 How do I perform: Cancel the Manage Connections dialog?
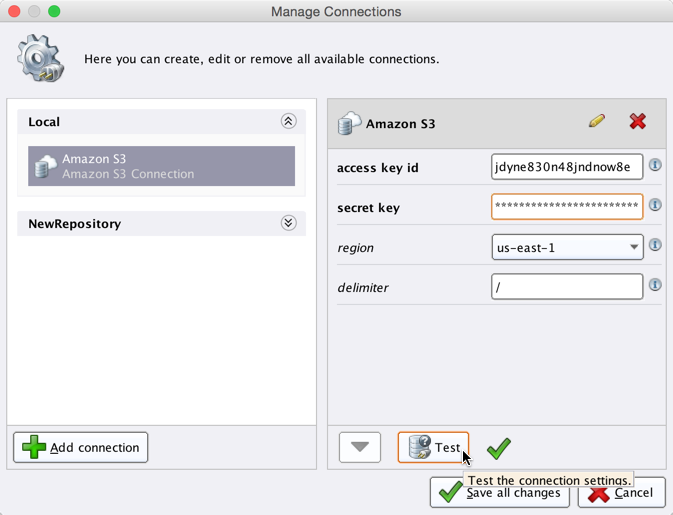click(x=621, y=493)
